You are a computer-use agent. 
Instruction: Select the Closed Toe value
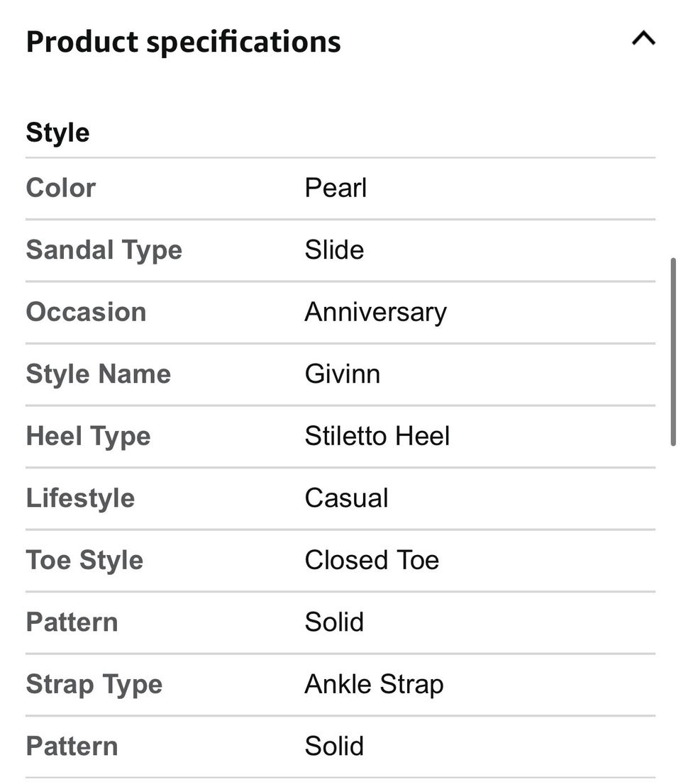pyautogui.click(x=372, y=560)
